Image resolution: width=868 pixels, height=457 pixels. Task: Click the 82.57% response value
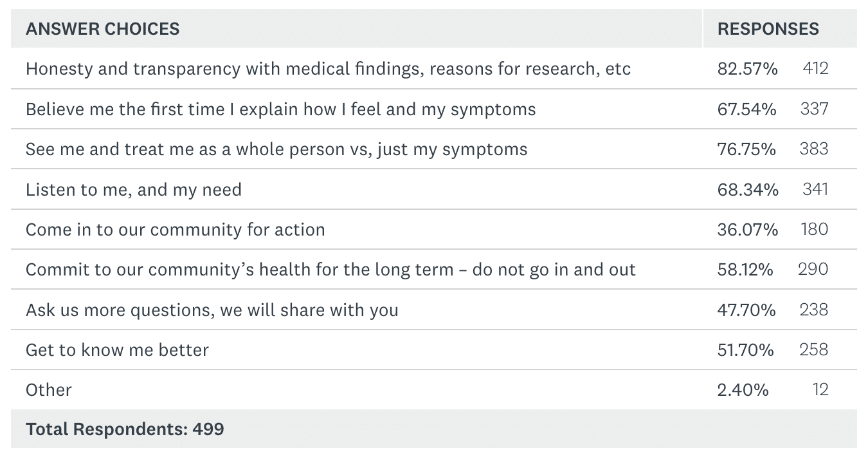tap(748, 69)
